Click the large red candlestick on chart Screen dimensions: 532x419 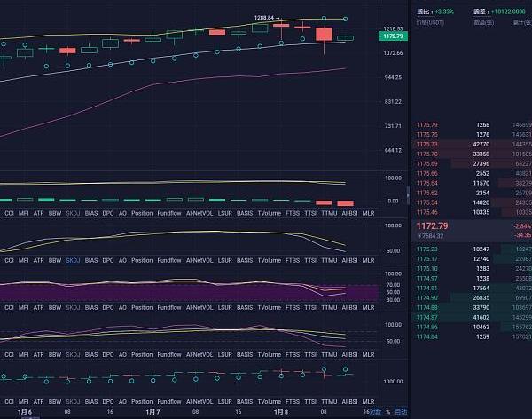coord(324,35)
